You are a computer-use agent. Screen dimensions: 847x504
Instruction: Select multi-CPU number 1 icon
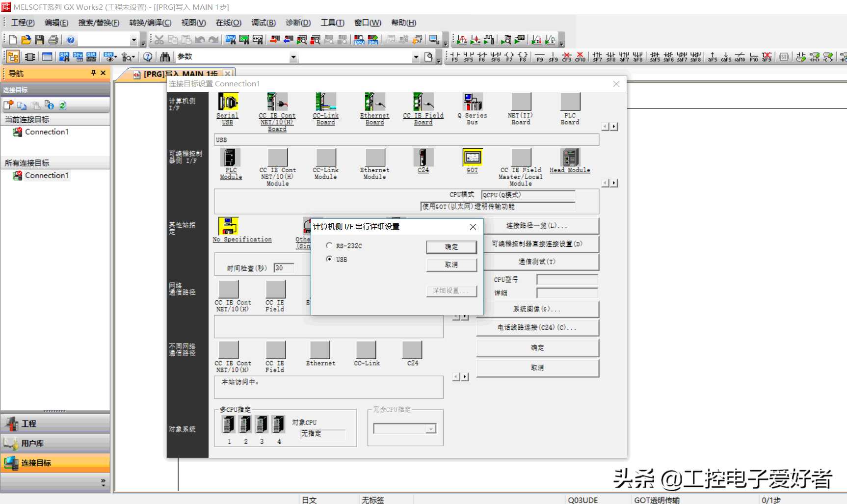click(x=229, y=424)
